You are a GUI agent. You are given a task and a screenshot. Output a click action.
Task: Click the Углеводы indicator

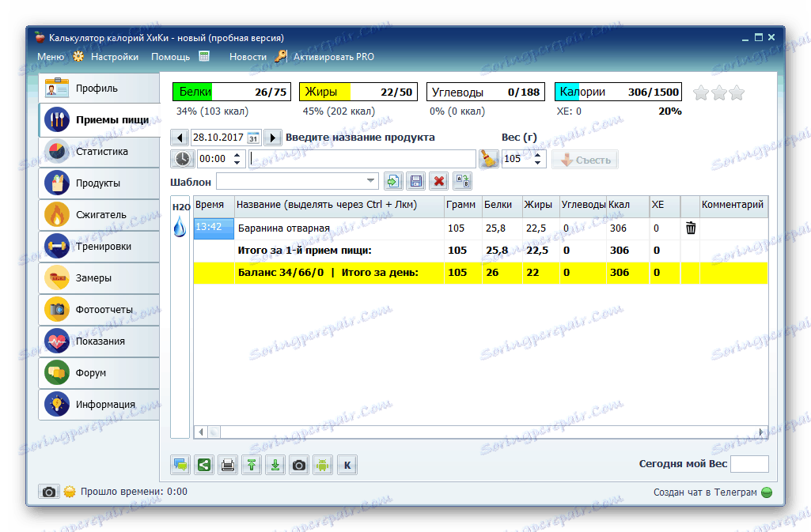[x=485, y=92]
